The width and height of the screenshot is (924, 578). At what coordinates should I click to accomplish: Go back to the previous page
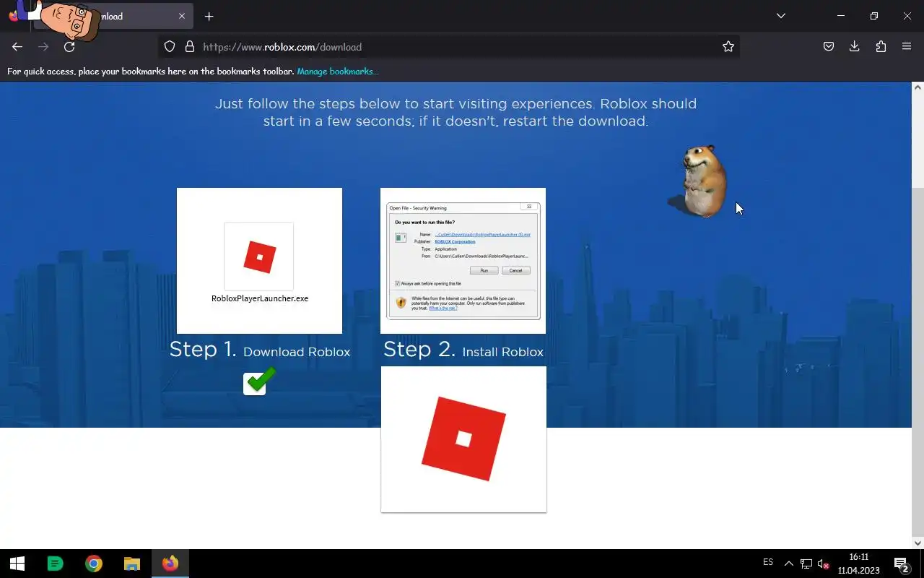(x=17, y=47)
